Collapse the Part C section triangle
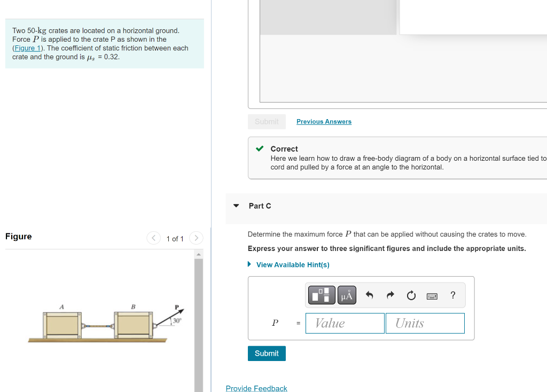This screenshot has height=392, width=547. coord(236,205)
